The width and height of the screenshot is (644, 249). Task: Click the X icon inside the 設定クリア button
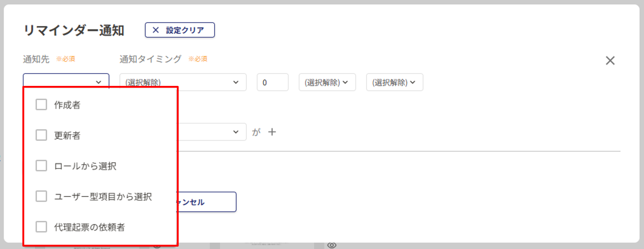156,30
